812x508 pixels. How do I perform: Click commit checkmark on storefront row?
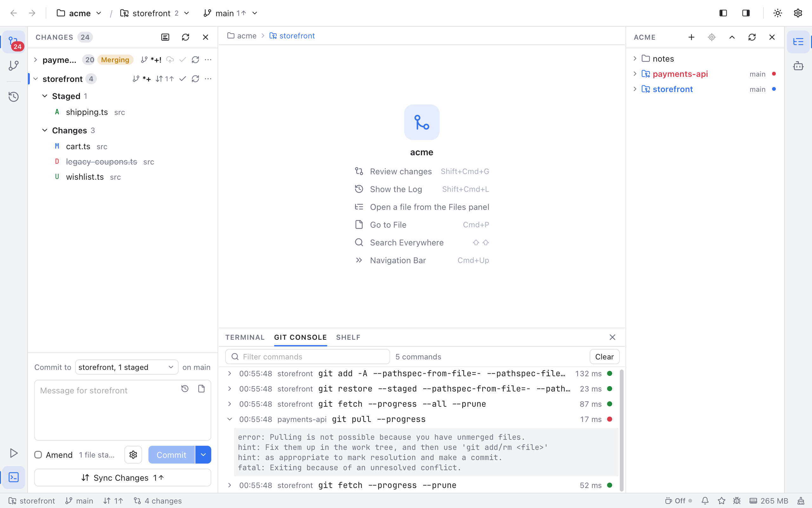pyautogui.click(x=182, y=79)
